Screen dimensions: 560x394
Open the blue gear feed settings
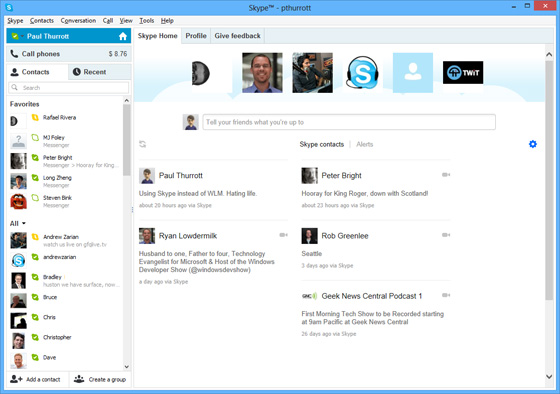532,144
